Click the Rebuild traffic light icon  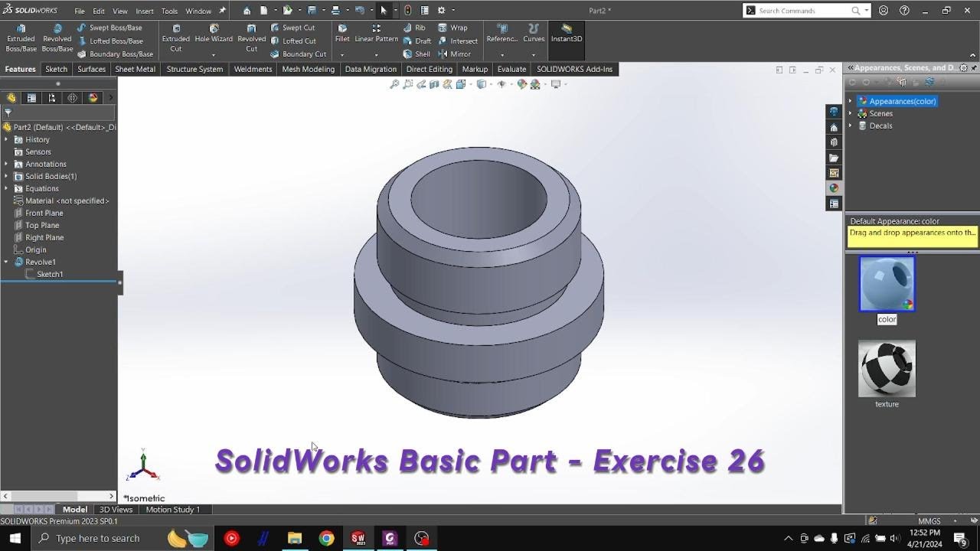(x=407, y=11)
